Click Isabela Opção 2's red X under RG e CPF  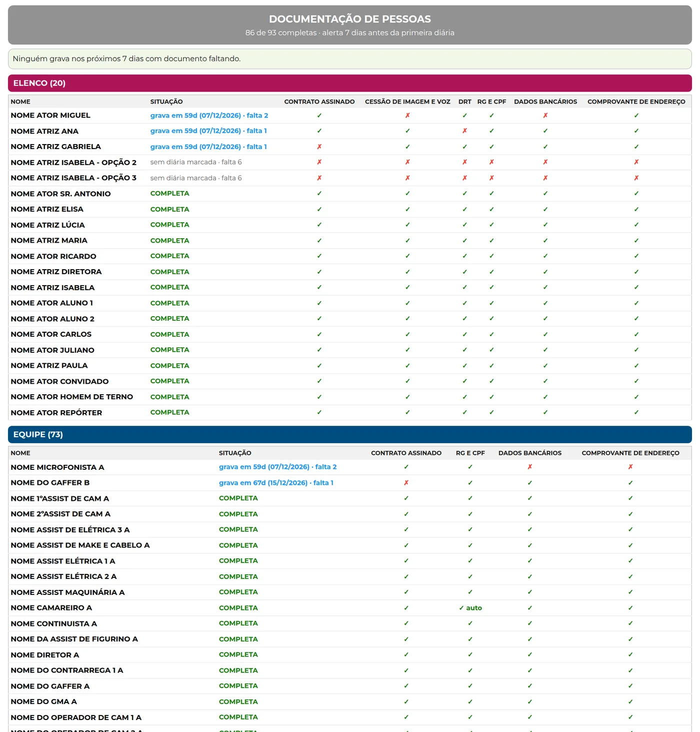[x=492, y=162]
